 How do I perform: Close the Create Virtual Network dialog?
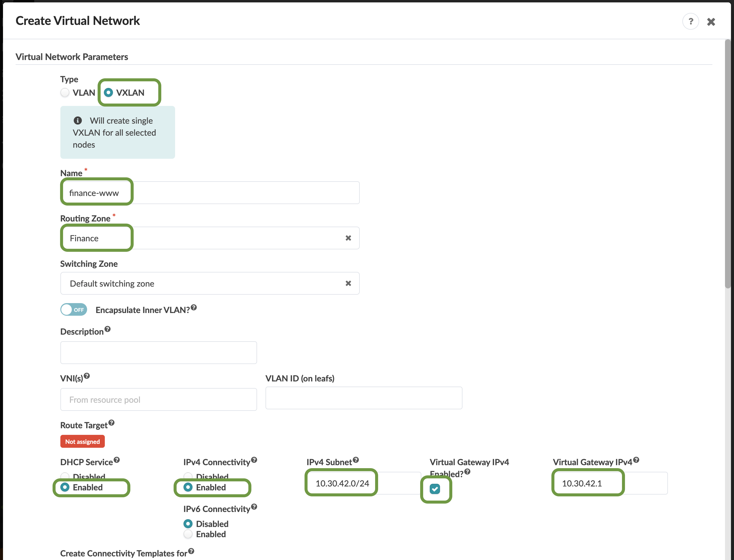pyautogui.click(x=711, y=22)
